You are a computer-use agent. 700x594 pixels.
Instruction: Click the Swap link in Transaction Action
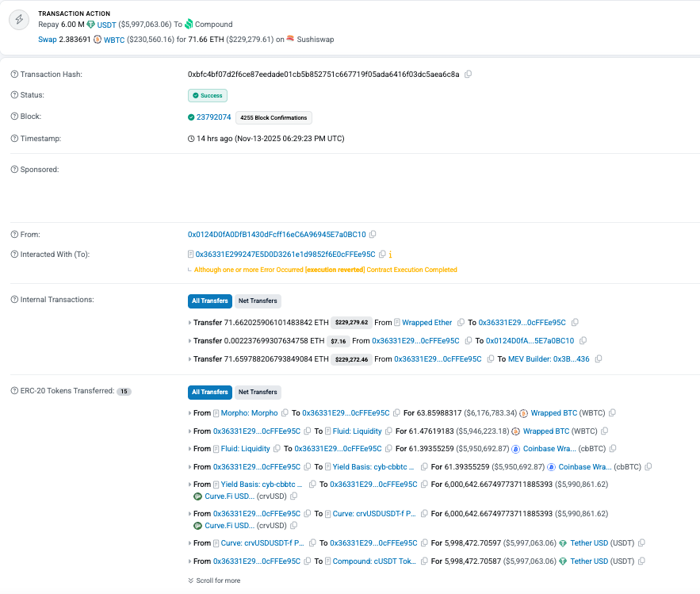coord(48,40)
